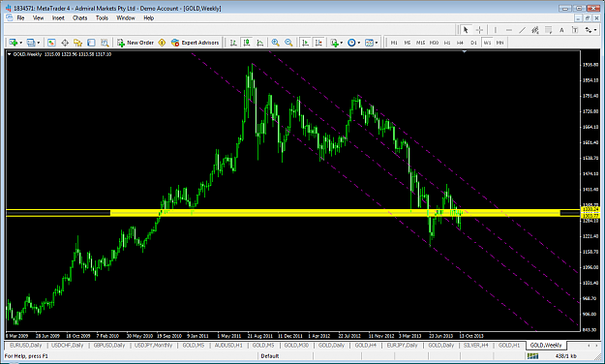Set timeframe to M15
Screen dimensions: 605x364
pos(420,43)
